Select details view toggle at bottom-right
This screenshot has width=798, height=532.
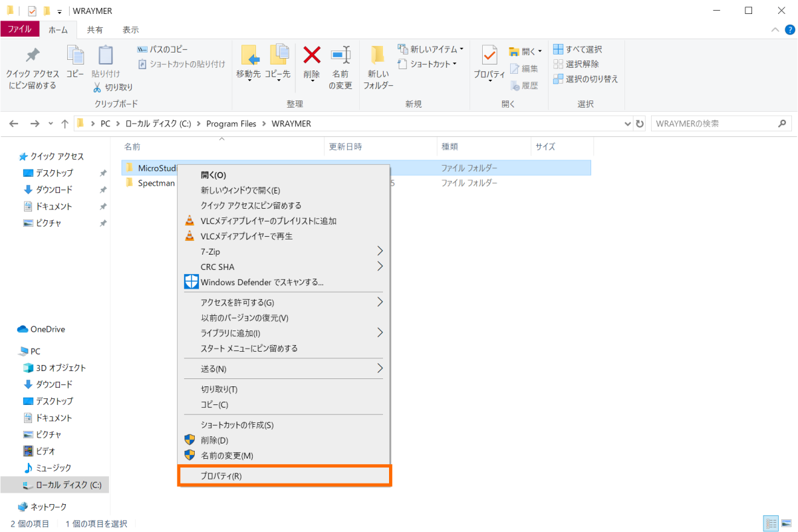tap(771, 523)
